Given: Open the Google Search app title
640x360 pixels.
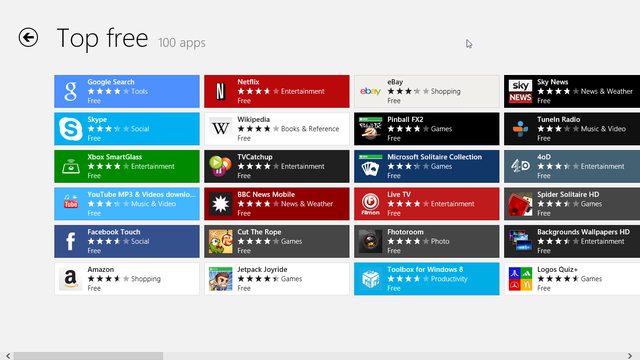Looking at the screenshot, I should point(111,82).
